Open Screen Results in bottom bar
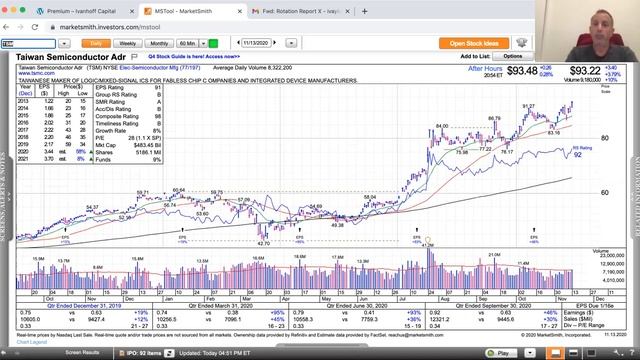 (x=82, y=352)
